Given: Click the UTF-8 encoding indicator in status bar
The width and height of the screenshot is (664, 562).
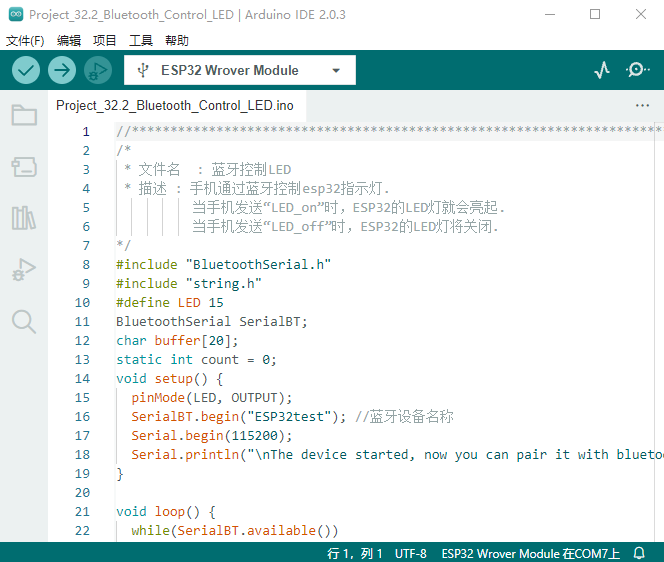Looking at the screenshot, I should tap(410, 553).
